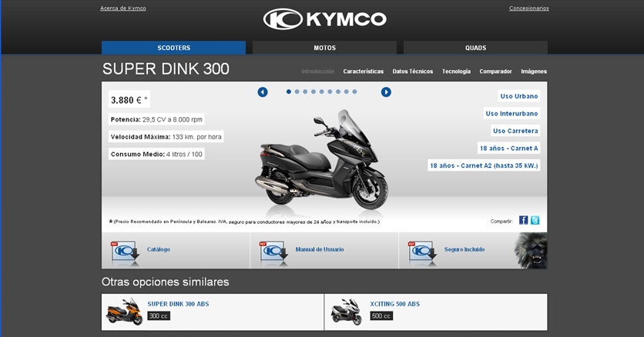Open Comparador section
This screenshot has width=644, height=337.
(x=496, y=72)
